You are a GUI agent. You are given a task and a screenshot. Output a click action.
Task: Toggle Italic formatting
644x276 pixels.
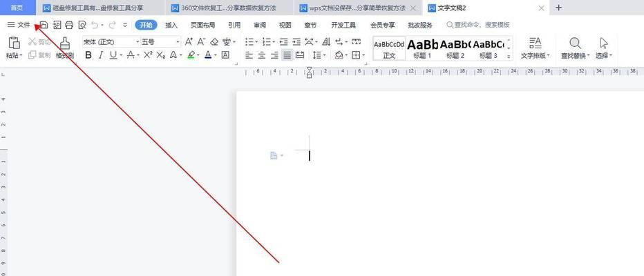coord(101,55)
